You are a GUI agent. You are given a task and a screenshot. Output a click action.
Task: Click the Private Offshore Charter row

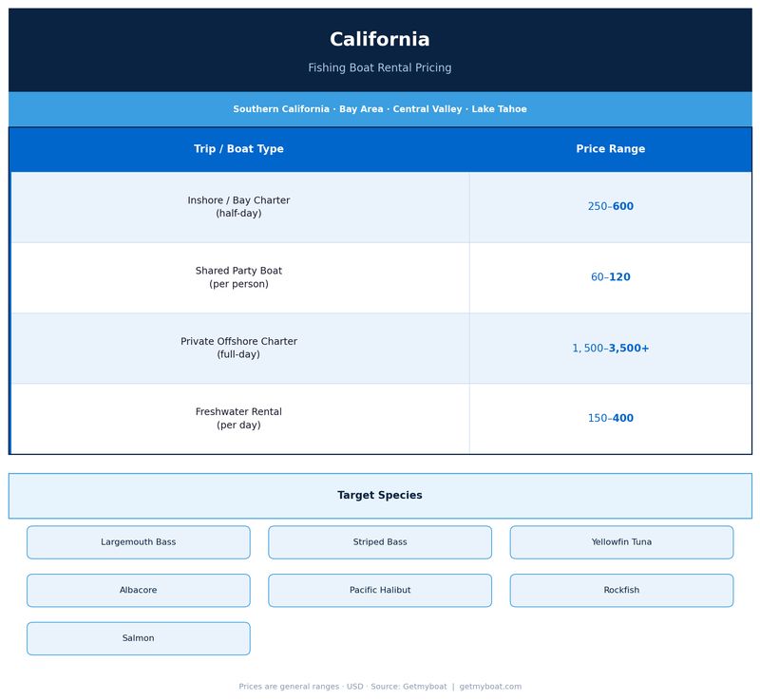238,348
